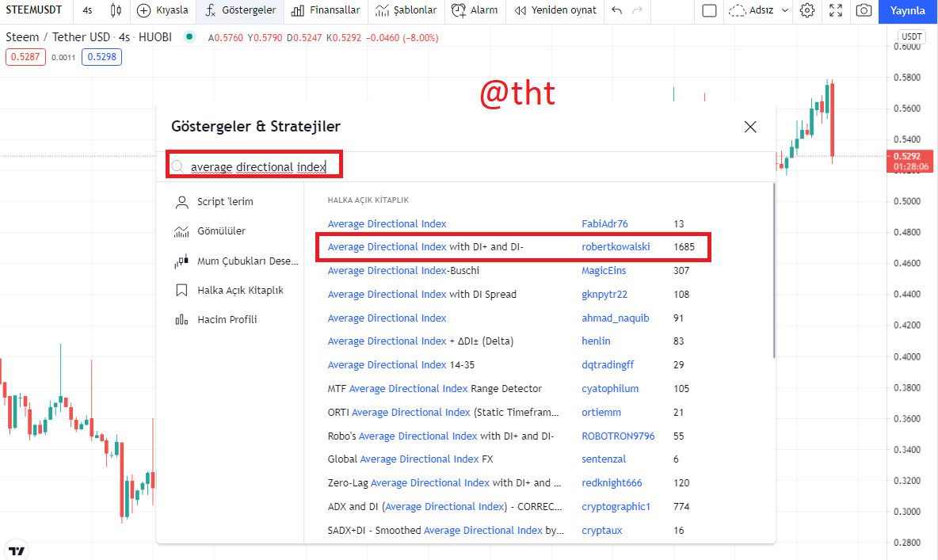Open author cyatophilum profile

tap(610, 389)
